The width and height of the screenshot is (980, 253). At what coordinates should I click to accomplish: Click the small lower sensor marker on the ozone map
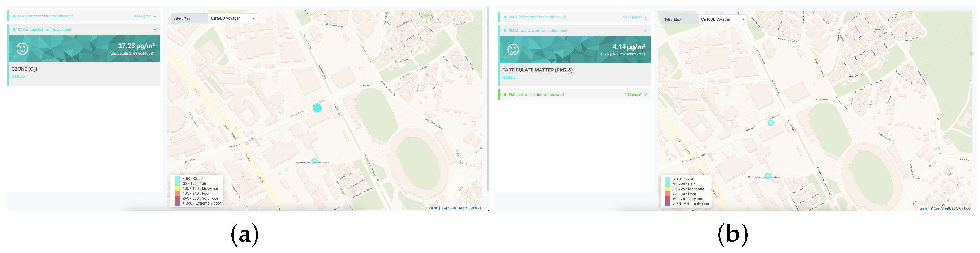coord(314,161)
